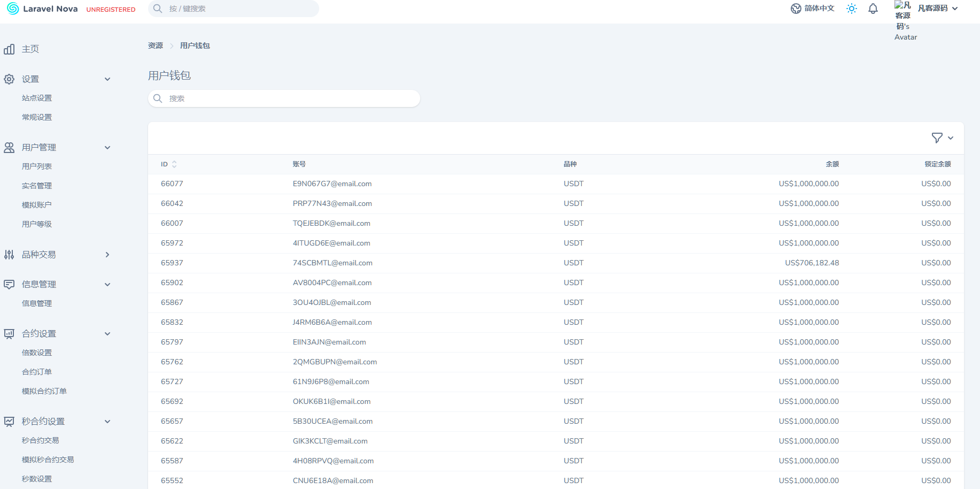The width and height of the screenshot is (980, 489).
Task: Click the globe language icon
Action: tap(796, 9)
